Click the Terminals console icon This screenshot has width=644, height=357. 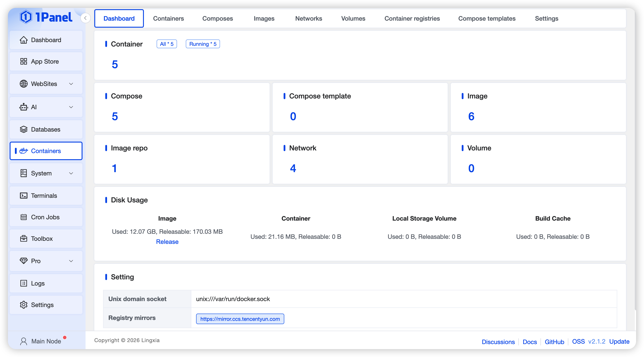pos(23,196)
